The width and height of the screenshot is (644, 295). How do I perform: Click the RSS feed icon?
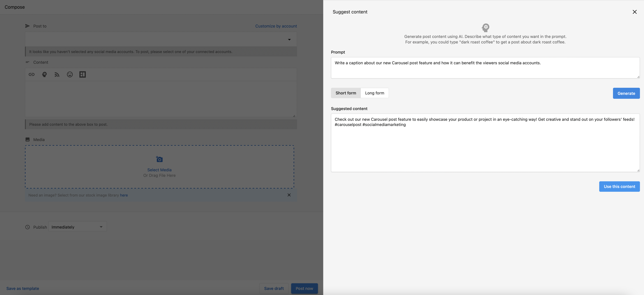coord(57,74)
